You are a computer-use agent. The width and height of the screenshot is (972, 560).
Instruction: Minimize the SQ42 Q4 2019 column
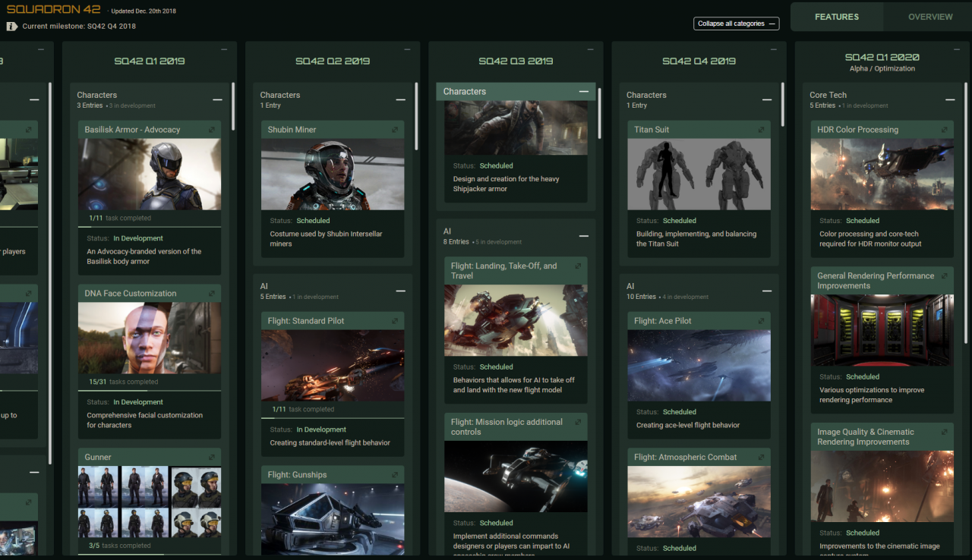pos(774,50)
